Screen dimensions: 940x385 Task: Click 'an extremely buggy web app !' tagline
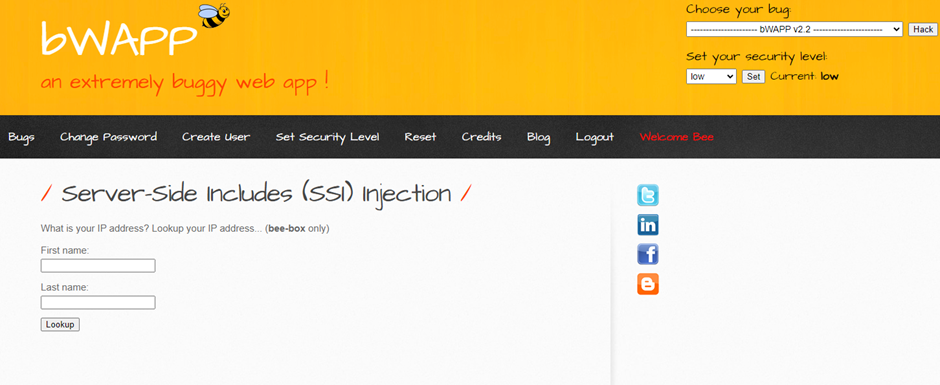(185, 82)
